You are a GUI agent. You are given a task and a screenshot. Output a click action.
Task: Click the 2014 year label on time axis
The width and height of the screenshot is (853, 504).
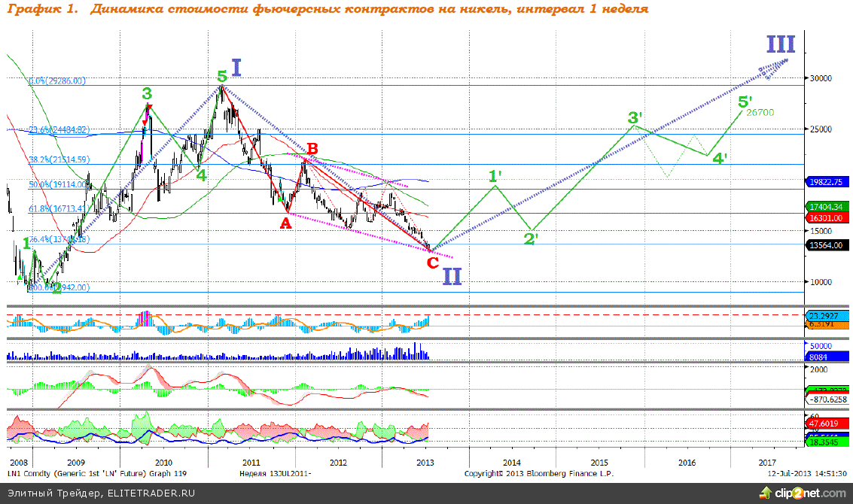pyautogui.click(x=512, y=462)
